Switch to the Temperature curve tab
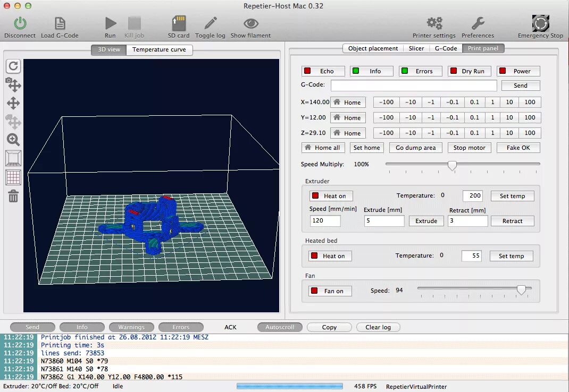The image size is (569, 392). [159, 50]
